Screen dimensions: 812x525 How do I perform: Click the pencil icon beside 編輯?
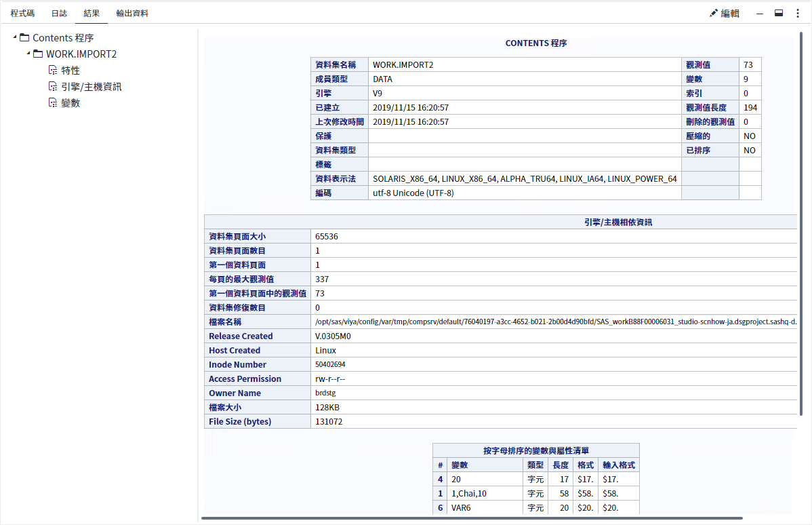pyautogui.click(x=713, y=14)
